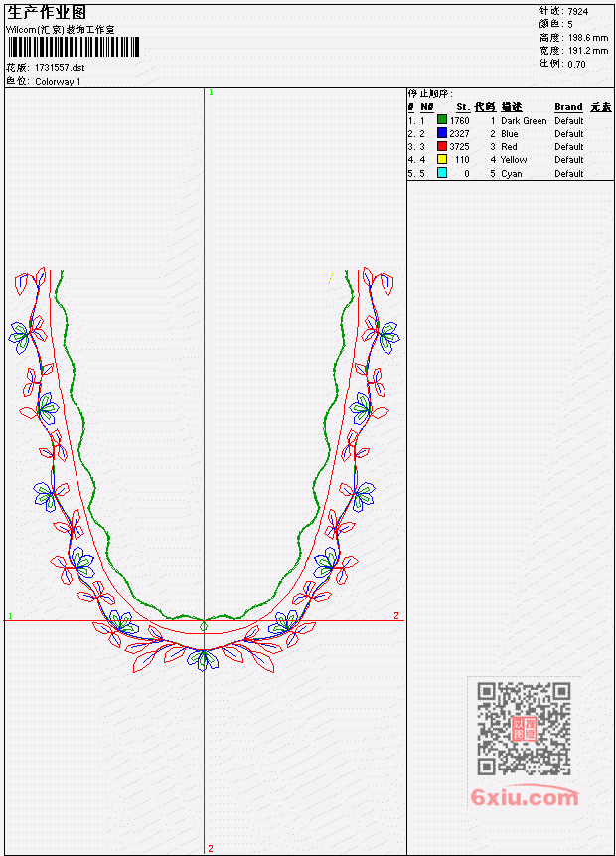The height and width of the screenshot is (856, 616).
Task: Click the height value 198.6 mm
Action: click(587, 38)
